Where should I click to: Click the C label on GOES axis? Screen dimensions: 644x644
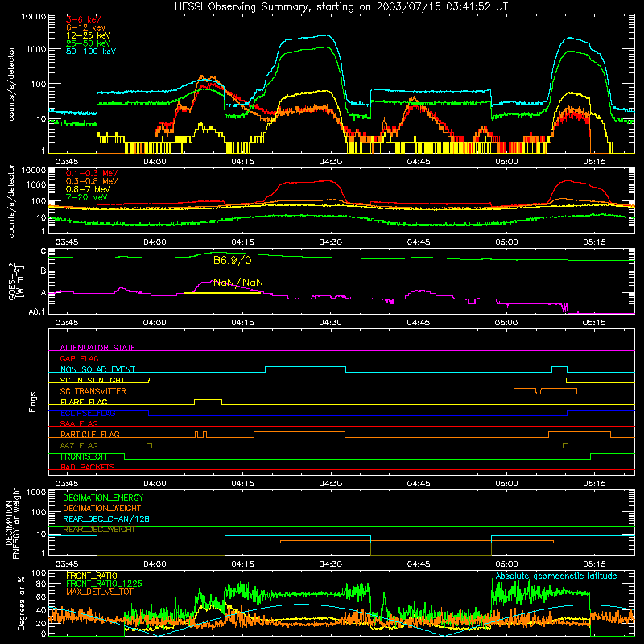(43, 251)
